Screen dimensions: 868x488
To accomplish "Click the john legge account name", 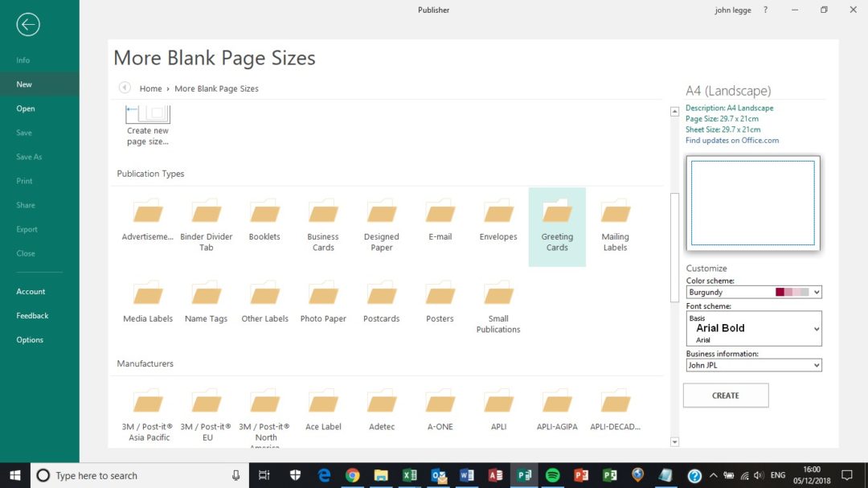I will [x=732, y=10].
